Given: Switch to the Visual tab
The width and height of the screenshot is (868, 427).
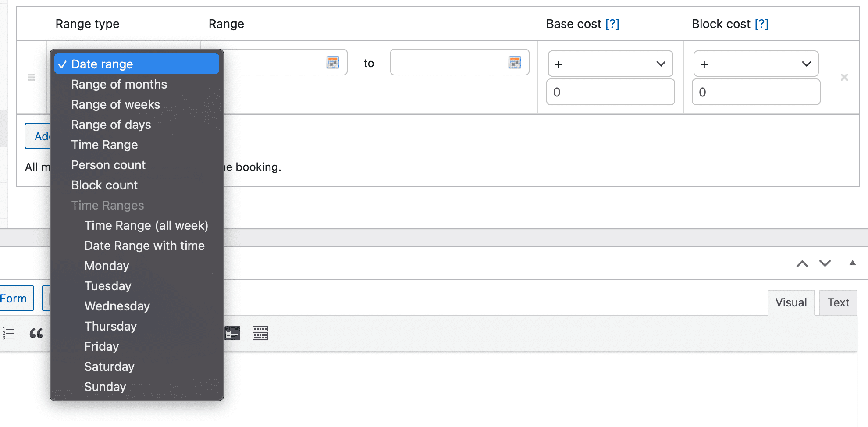Looking at the screenshot, I should point(791,302).
